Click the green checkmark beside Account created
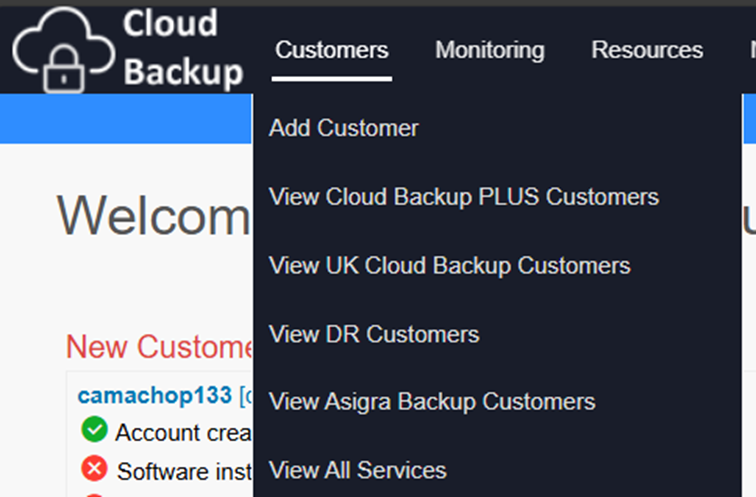The height and width of the screenshot is (497, 756). coord(94,431)
